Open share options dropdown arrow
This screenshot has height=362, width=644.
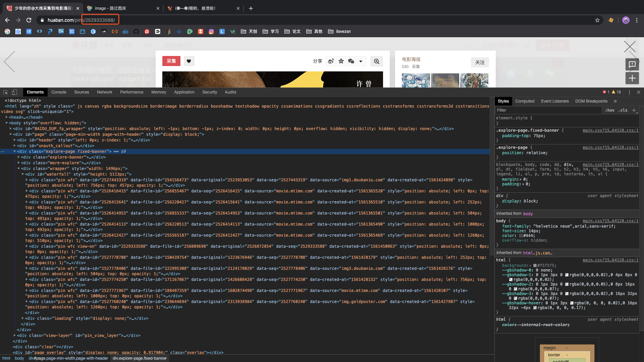tap(361, 61)
